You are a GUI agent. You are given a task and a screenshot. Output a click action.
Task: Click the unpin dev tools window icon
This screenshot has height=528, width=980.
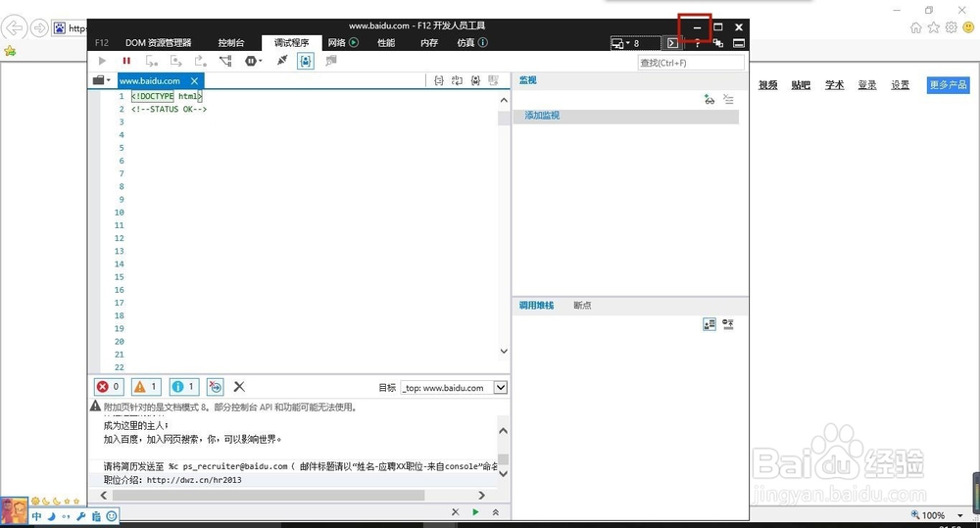click(718, 43)
